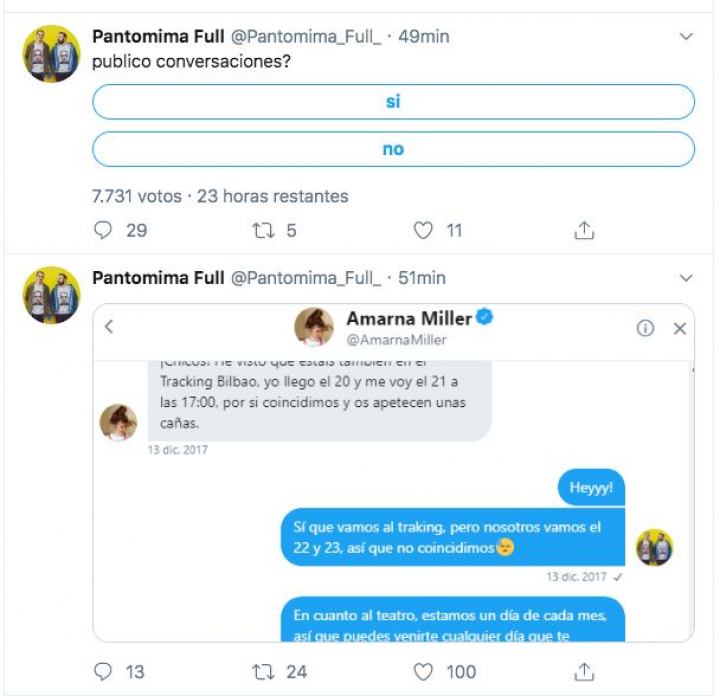The width and height of the screenshot is (720, 696).
Task: Close the Amarna Miller chat window
Action: [680, 327]
